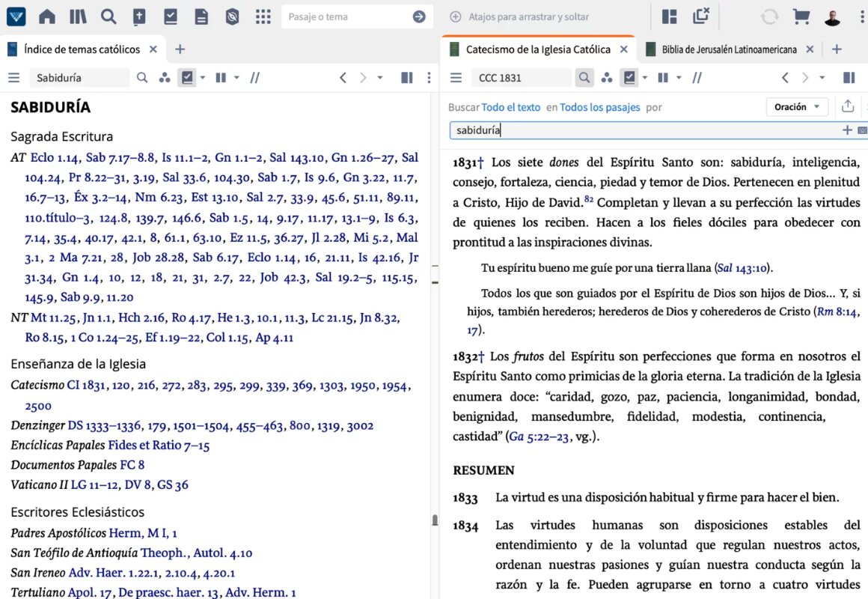Open the checklist icon in top bar
Screen dimensions: 868x599
click(x=171, y=16)
